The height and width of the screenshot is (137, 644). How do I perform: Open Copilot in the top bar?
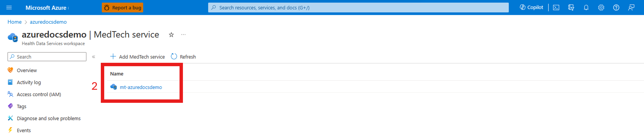tap(531, 8)
